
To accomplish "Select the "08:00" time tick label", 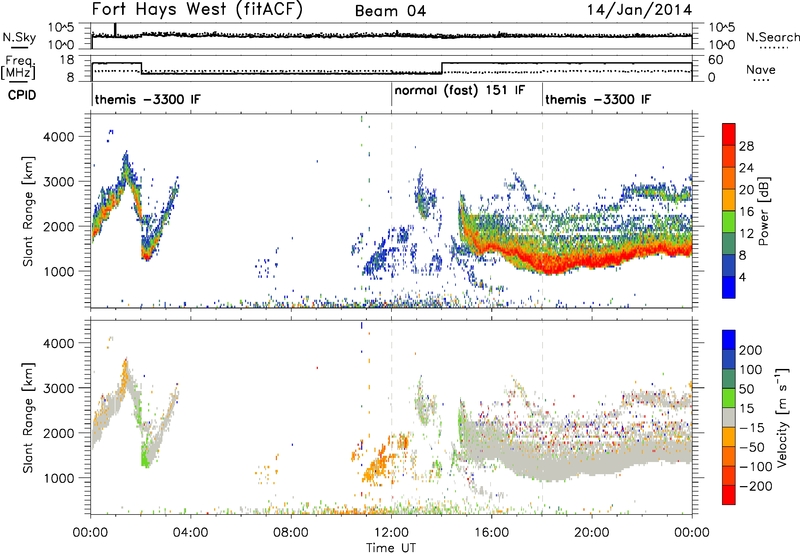I will point(291,533).
